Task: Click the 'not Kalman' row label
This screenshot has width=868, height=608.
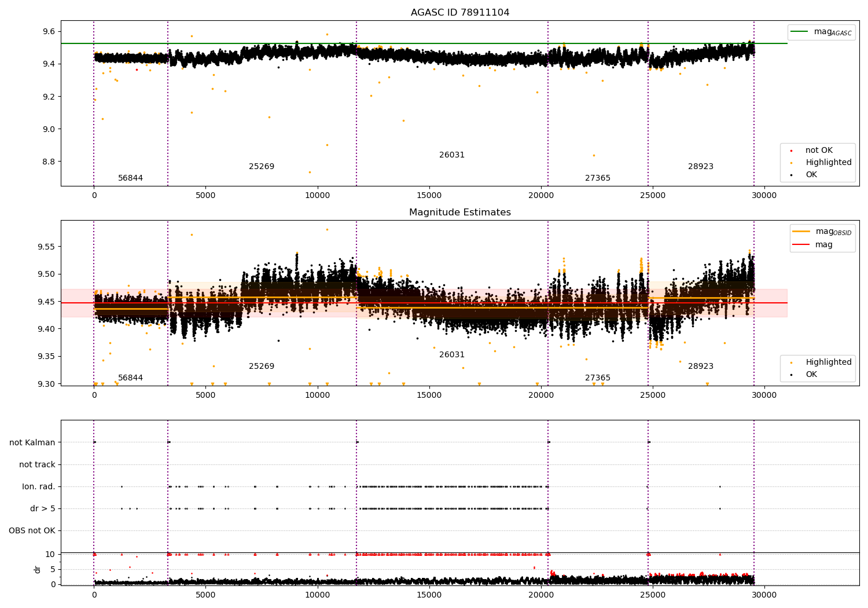Action: (x=32, y=442)
